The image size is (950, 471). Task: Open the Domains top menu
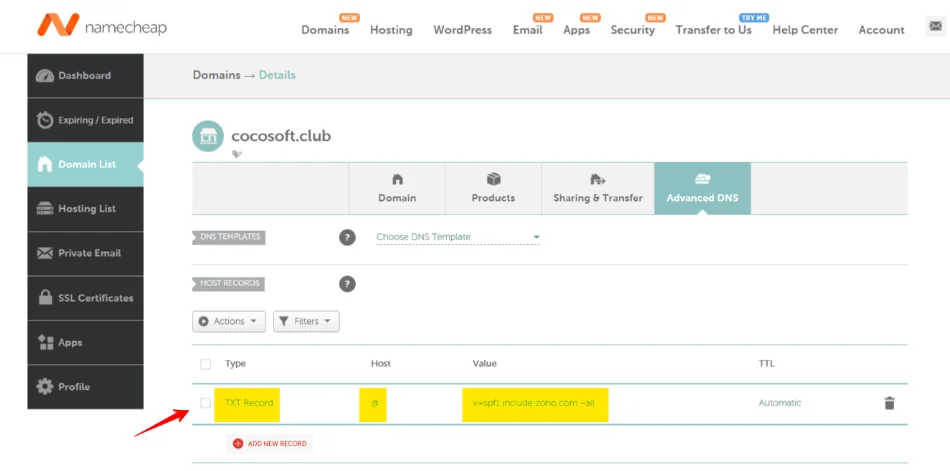pyautogui.click(x=325, y=30)
